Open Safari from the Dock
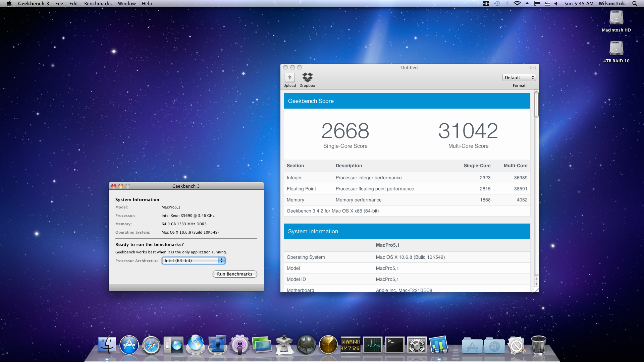 click(151, 345)
